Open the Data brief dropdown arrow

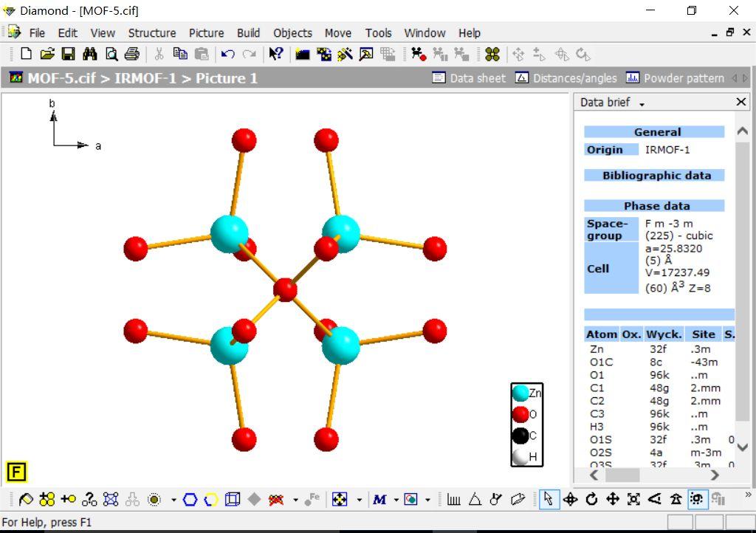point(642,103)
